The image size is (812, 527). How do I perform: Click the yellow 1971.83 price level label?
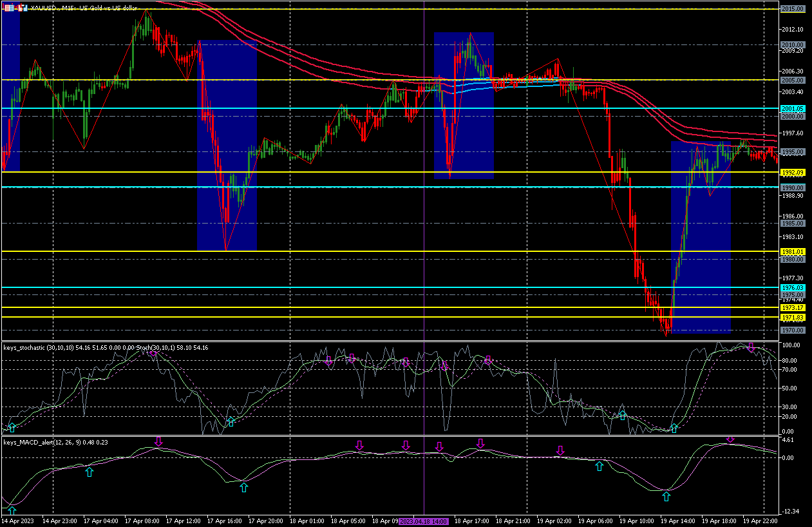pos(793,318)
